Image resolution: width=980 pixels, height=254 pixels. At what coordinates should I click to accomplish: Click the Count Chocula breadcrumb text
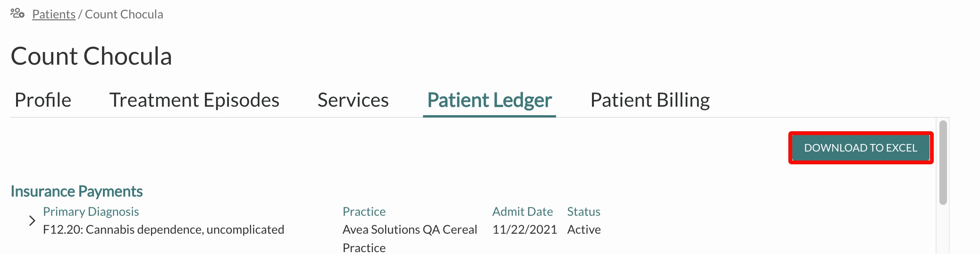coord(124,14)
